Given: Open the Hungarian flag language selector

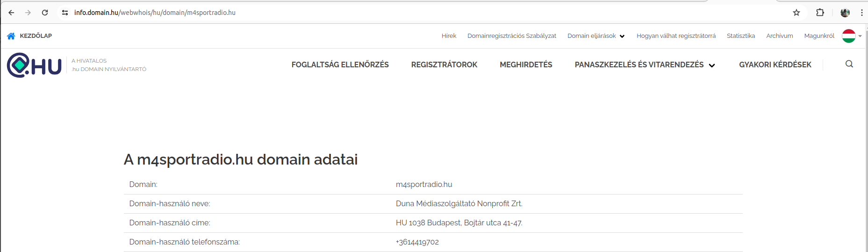Looking at the screenshot, I should [851, 36].
